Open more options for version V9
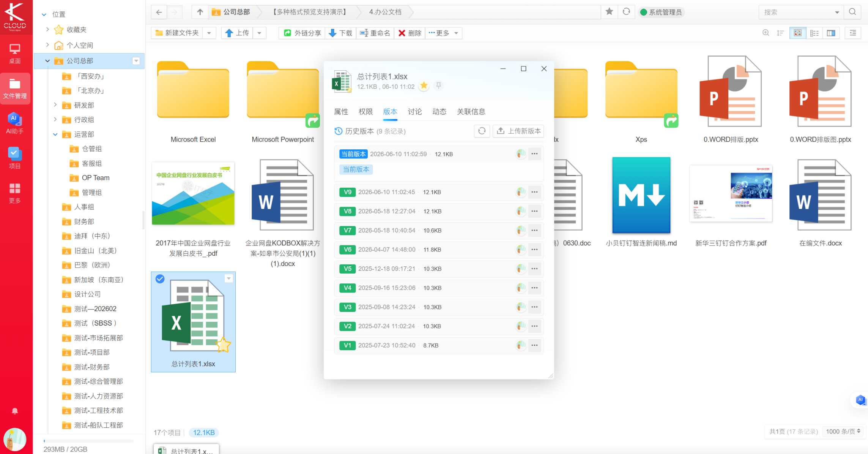The width and height of the screenshot is (868, 454). click(534, 192)
